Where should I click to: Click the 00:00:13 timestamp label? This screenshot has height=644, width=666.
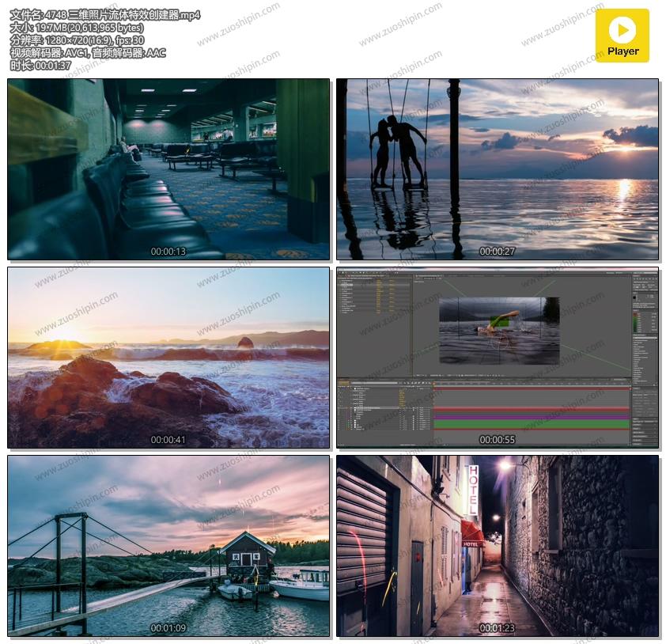pos(168,252)
